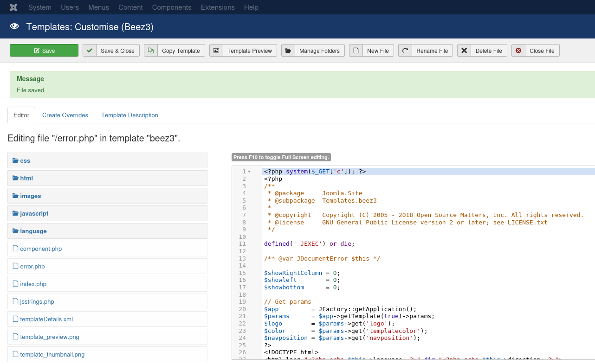Click the Delete File X icon

464,51
